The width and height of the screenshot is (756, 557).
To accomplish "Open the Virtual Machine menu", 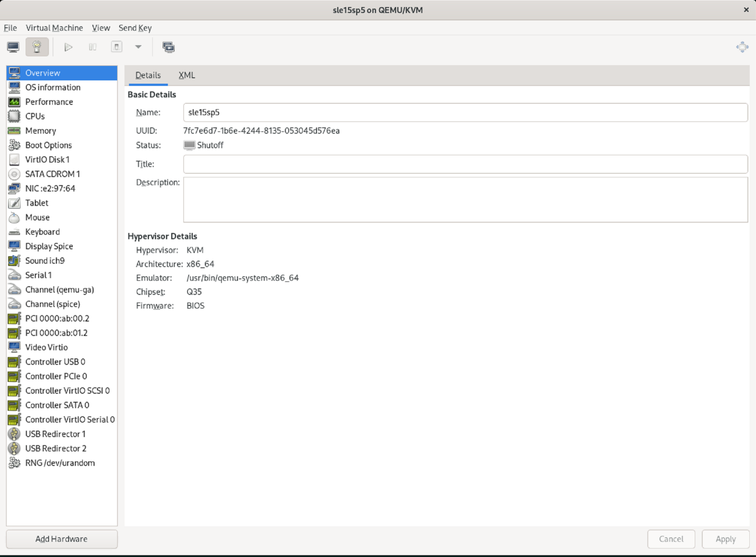I will click(54, 28).
